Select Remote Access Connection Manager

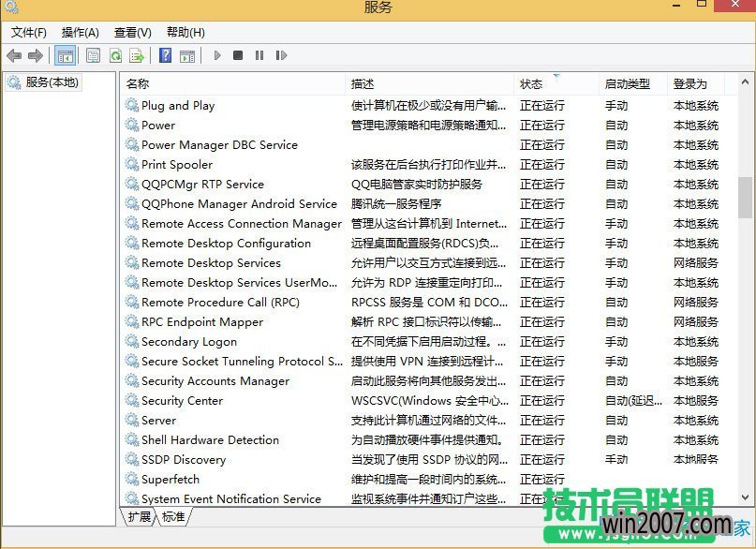(429, 223)
